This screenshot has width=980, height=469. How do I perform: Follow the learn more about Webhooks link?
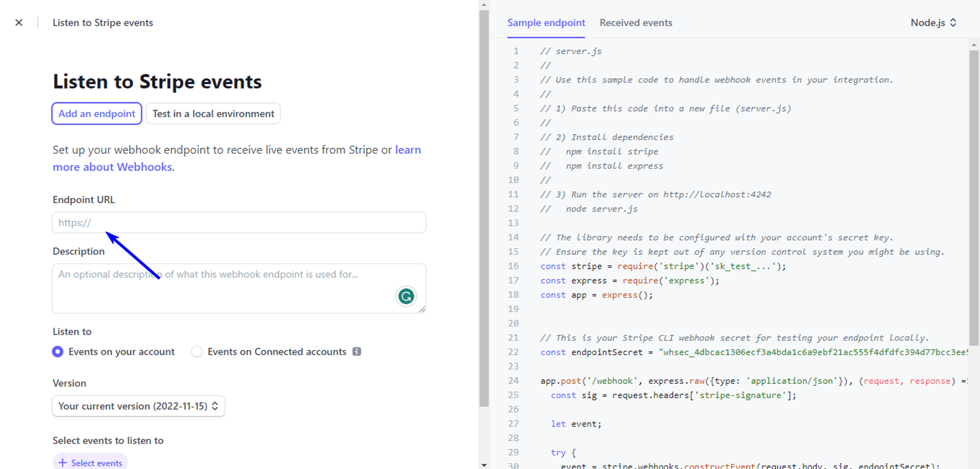[x=112, y=167]
